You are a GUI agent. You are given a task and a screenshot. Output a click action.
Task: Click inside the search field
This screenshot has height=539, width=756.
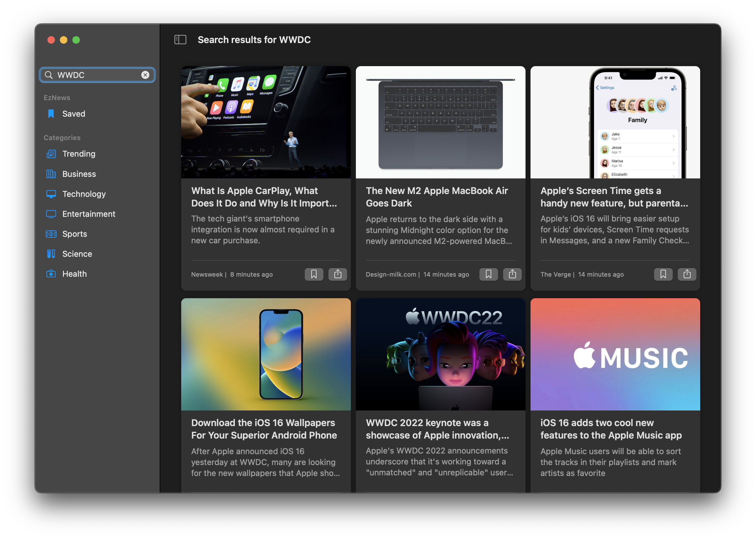coord(96,75)
